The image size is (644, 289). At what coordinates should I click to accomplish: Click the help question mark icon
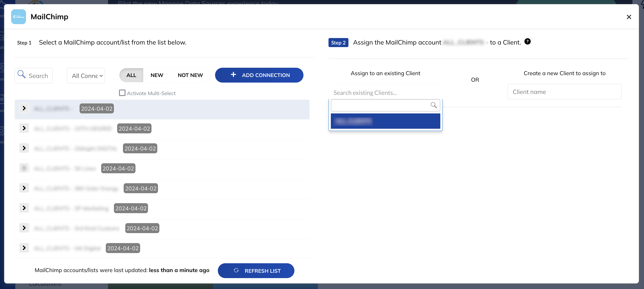pyautogui.click(x=527, y=42)
